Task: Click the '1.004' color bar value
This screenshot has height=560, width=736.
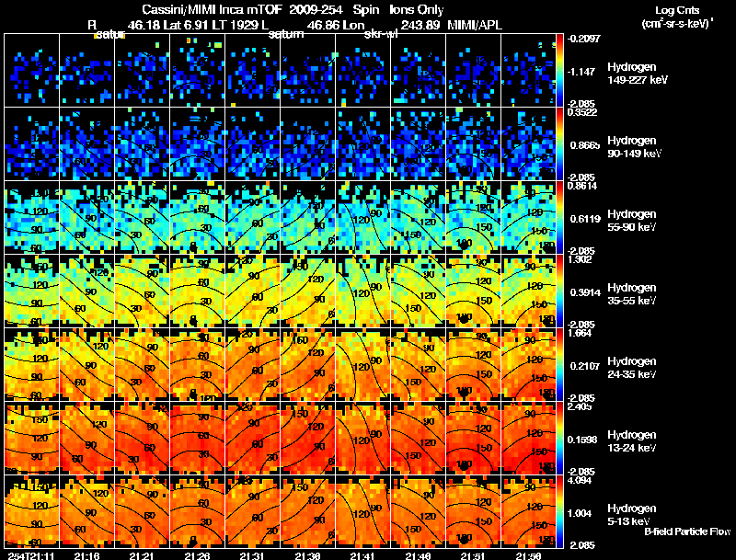Action: pos(581,513)
